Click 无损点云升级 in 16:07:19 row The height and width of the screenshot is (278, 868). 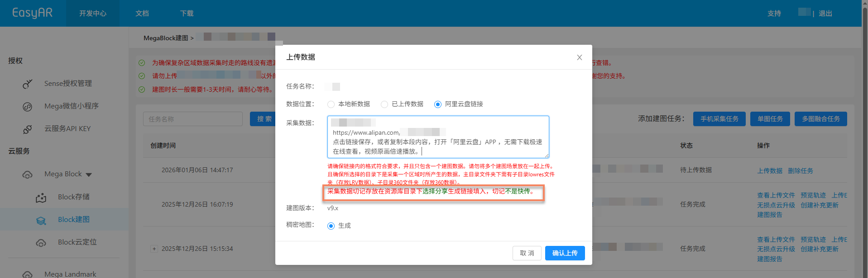pos(776,205)
